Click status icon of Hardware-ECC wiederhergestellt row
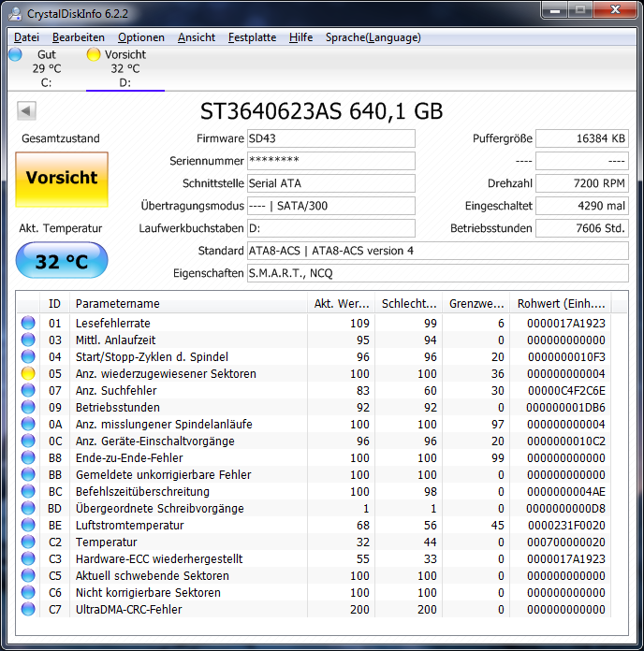The width and height of the screenshot is (644, 651). 28,558
